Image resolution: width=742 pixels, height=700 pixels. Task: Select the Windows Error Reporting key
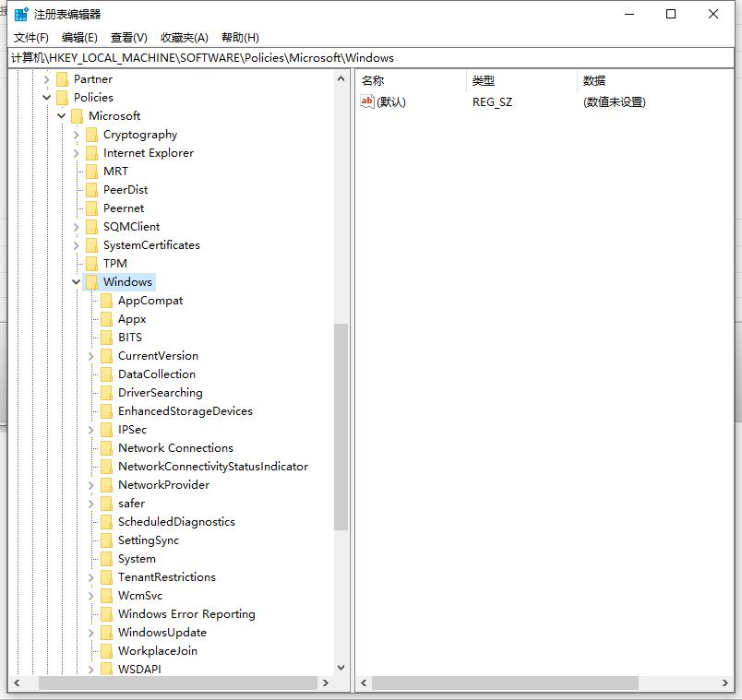tap(186, 614)
